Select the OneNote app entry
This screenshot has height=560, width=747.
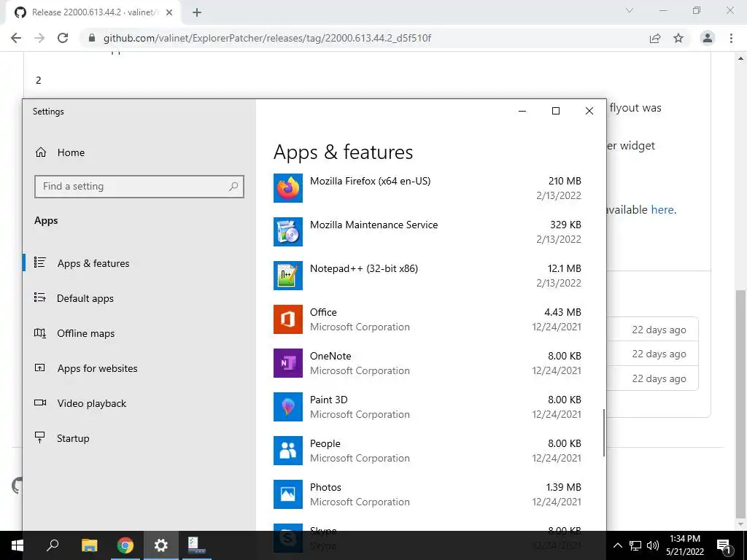[x=427, y=363]
